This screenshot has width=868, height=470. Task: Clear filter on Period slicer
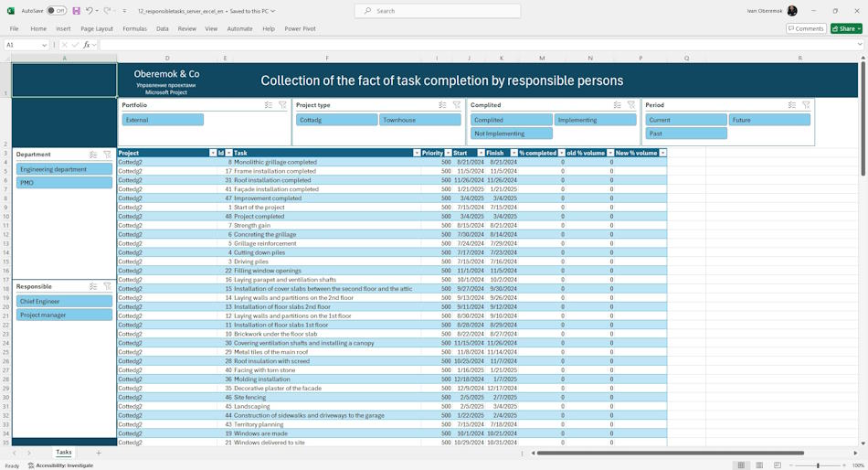pyautogui.click(x=806, y=105)
